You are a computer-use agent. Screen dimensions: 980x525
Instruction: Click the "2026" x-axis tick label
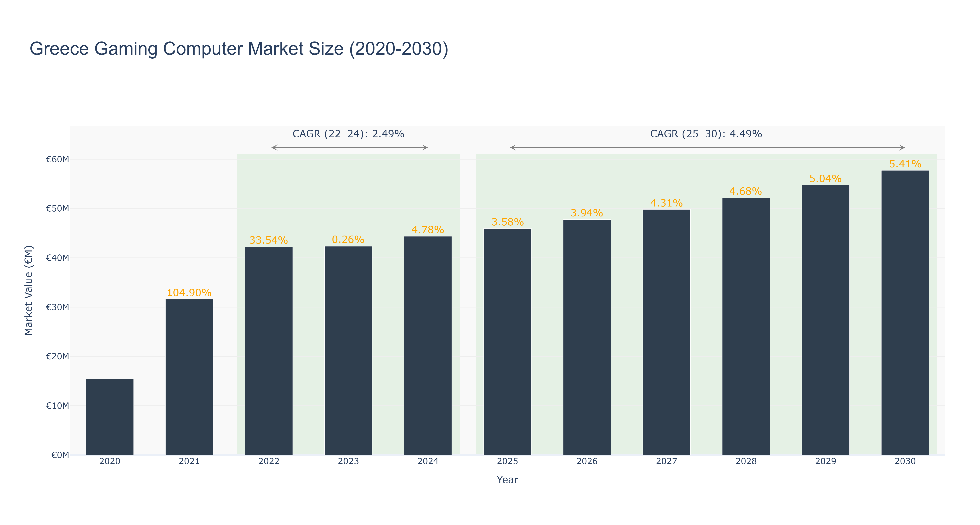pyautogui.click(x=587, y=461)
